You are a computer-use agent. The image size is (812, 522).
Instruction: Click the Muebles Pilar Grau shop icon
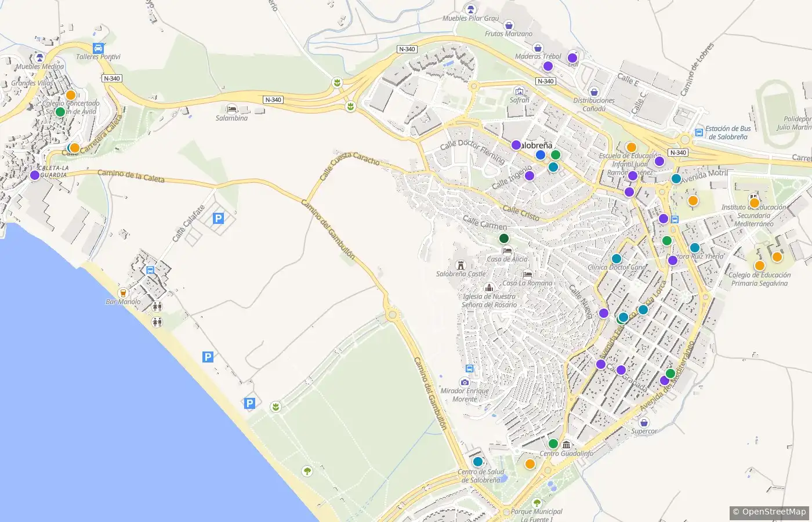tap(471, 9)
